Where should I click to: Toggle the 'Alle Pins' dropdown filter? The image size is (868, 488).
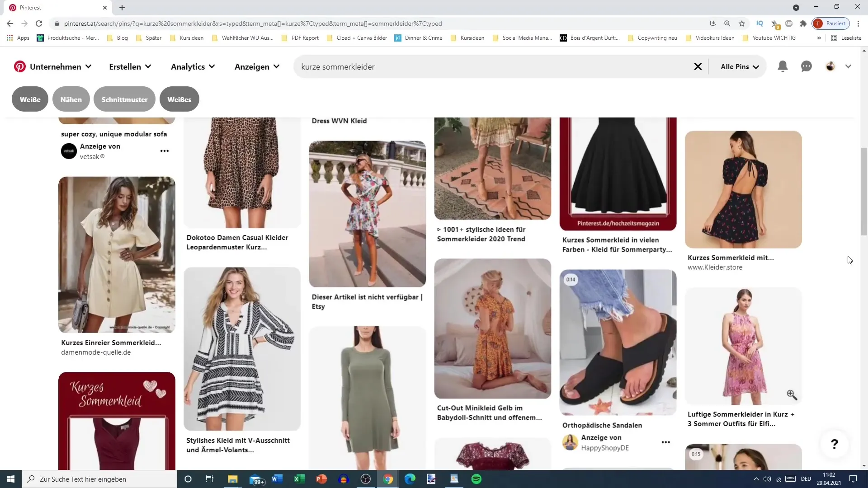(740, 66)
